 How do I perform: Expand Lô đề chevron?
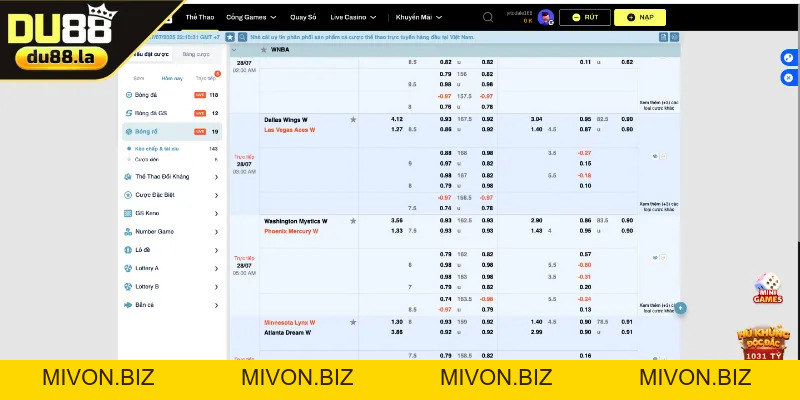point(216,251)
